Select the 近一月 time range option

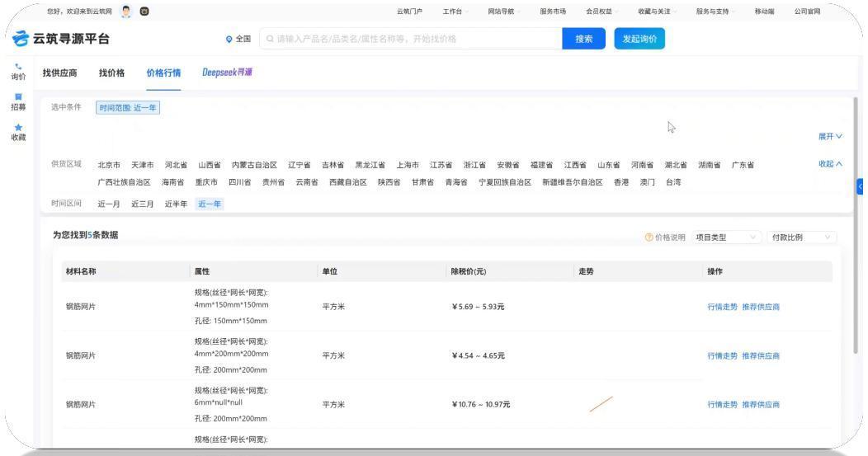point(109,204)
